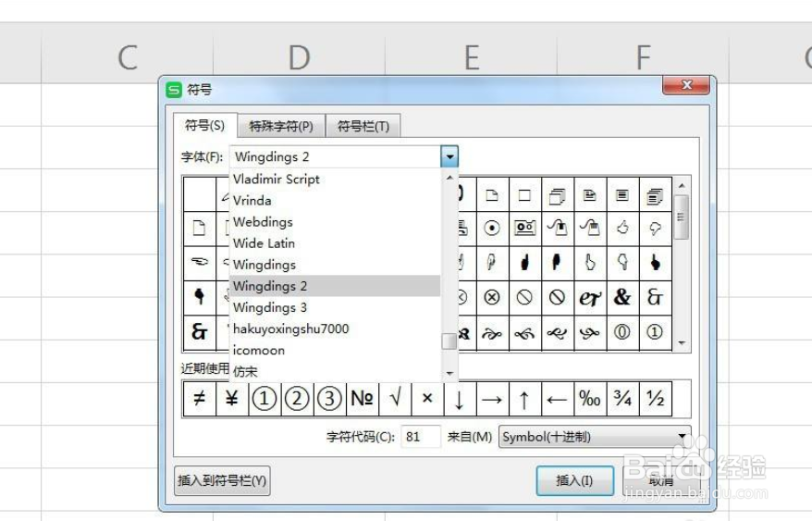Choose the № numero symbol
The image size is (812, 521).
(x=362, y=399)
